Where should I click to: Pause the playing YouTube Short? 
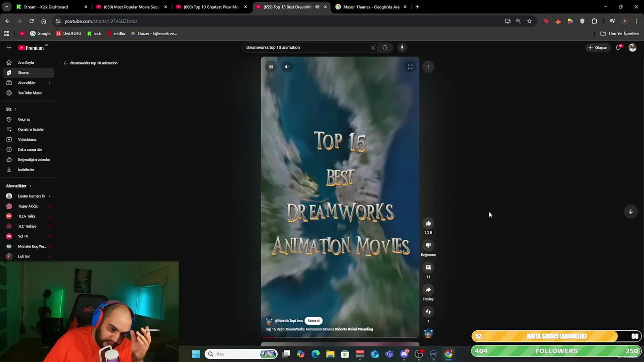pos(271,66)
